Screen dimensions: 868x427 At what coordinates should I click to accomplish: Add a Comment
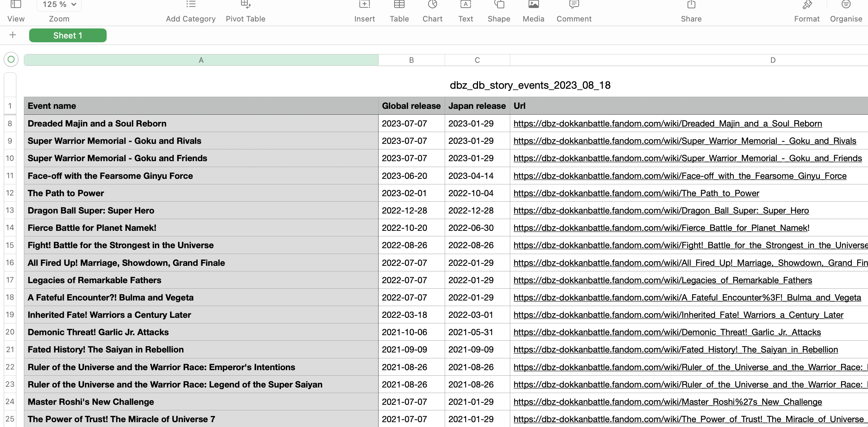pos(574,4)
